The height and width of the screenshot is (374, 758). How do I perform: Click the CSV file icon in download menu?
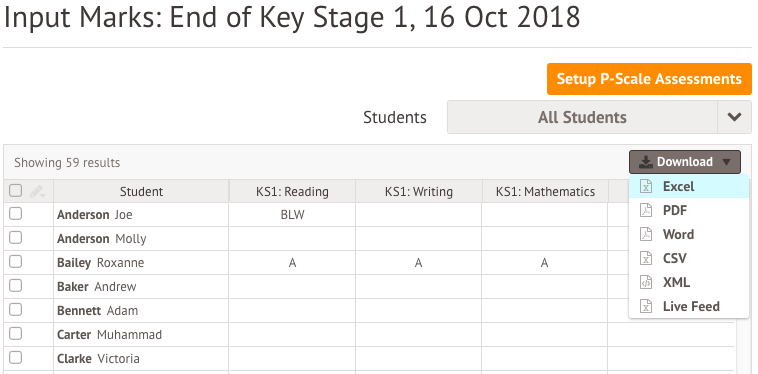pyautogui.click(x=646, y=258)
